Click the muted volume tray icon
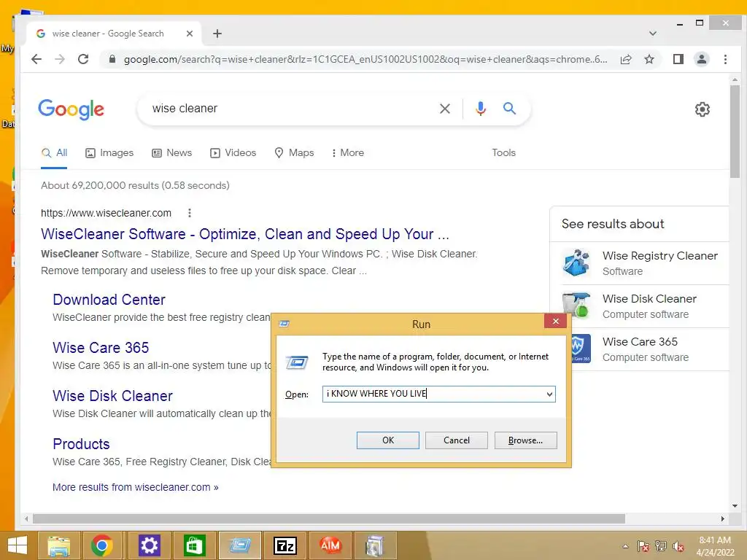The height and width of the screenshot is (560, 747). (678, 546)
